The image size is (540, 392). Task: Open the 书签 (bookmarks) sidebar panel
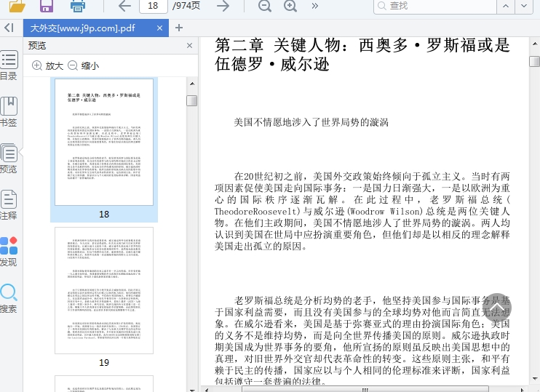(9, 111)
